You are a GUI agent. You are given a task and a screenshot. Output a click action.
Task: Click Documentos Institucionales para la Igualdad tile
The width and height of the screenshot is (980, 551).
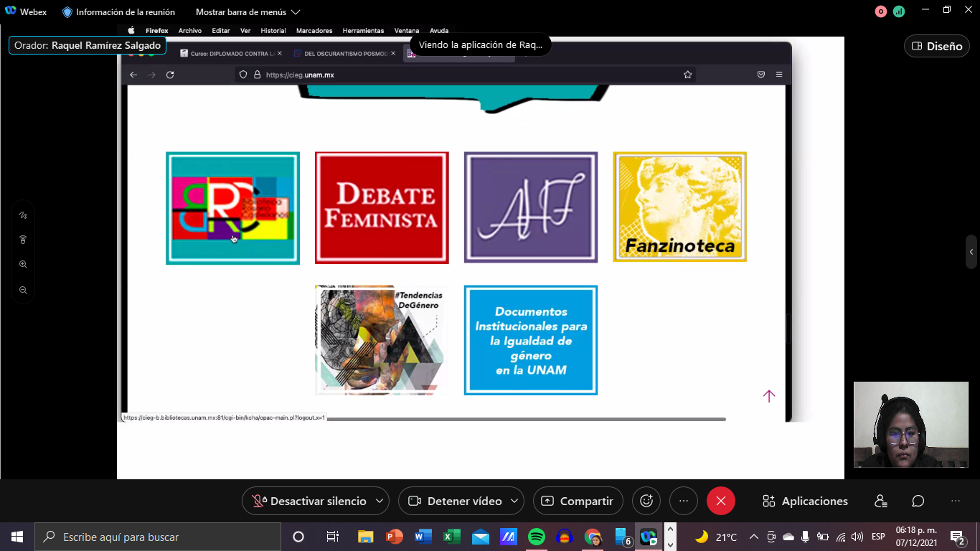point(531,340)
